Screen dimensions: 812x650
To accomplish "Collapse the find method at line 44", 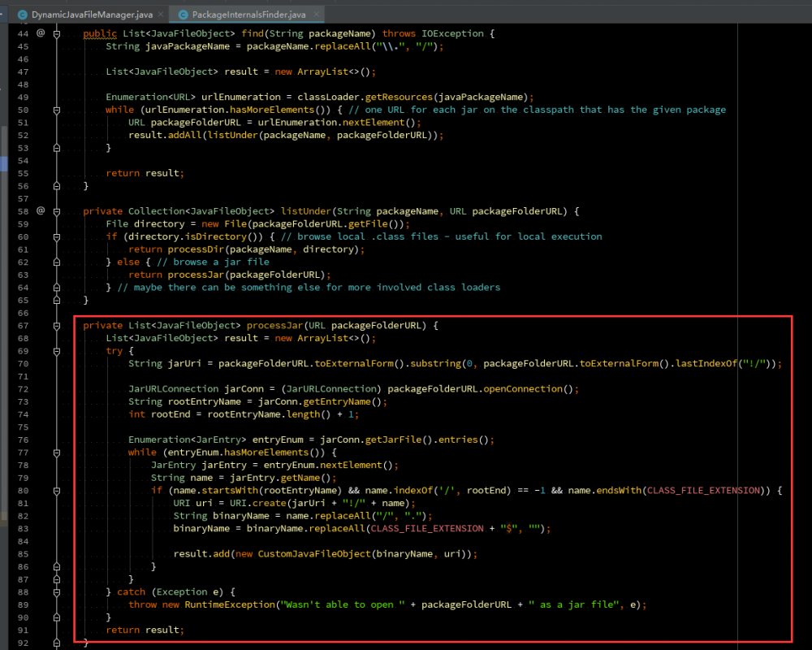I will [57, 34].
